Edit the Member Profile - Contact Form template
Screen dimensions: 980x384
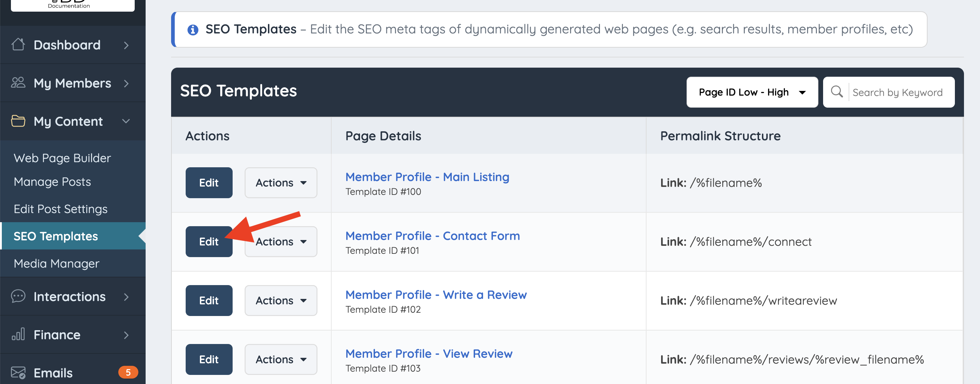click(x=209, y=241)
